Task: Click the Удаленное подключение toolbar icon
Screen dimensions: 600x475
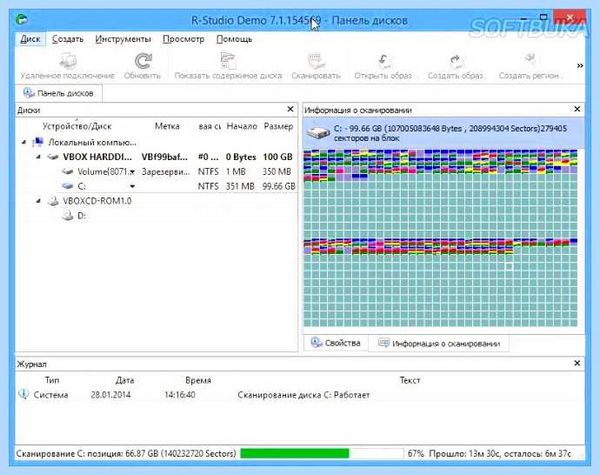Action: coord(68,61)
